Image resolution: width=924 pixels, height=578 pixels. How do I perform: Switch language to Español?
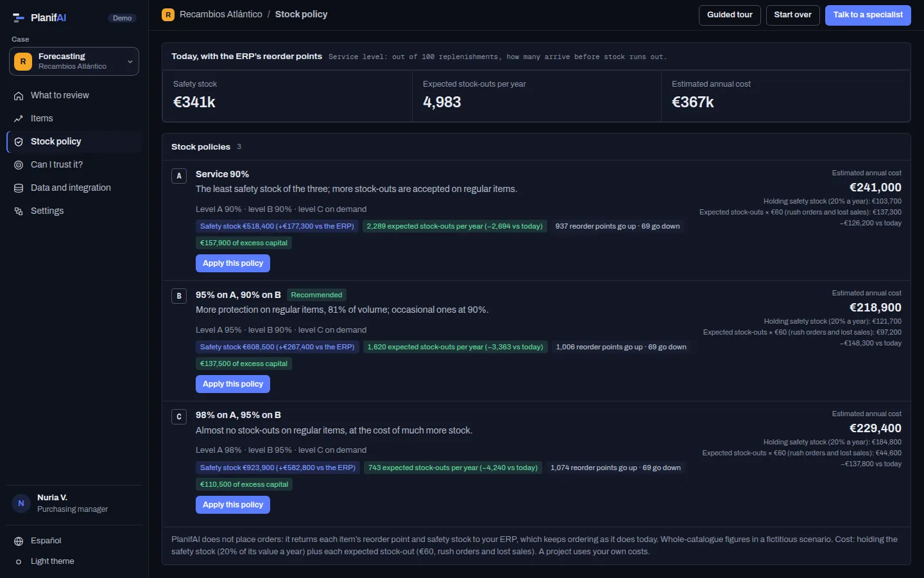click(74, 541)
